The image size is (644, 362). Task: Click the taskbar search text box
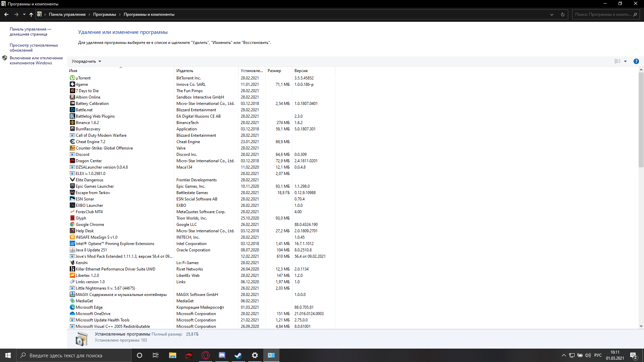(x=74, y=355)
